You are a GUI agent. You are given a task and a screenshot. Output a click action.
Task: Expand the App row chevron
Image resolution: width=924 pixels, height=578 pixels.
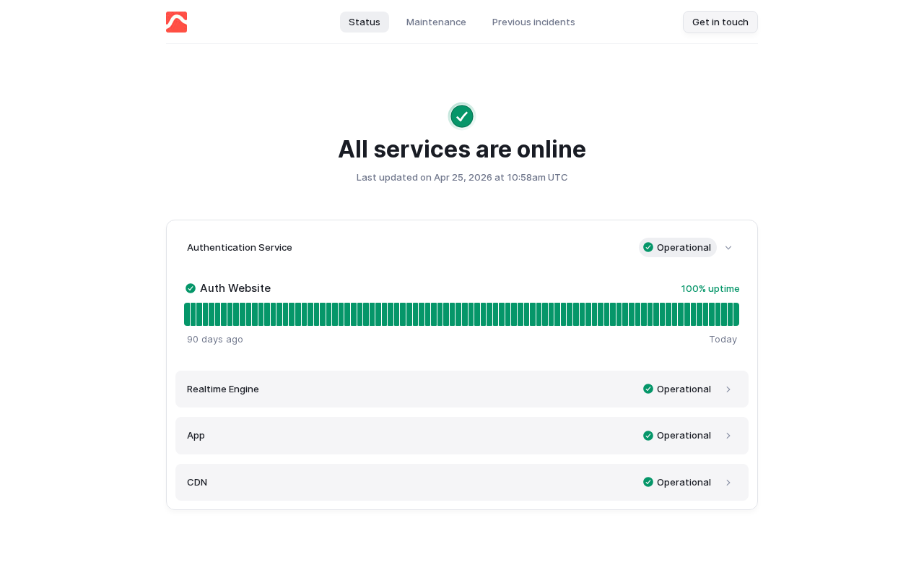point(728,436)
